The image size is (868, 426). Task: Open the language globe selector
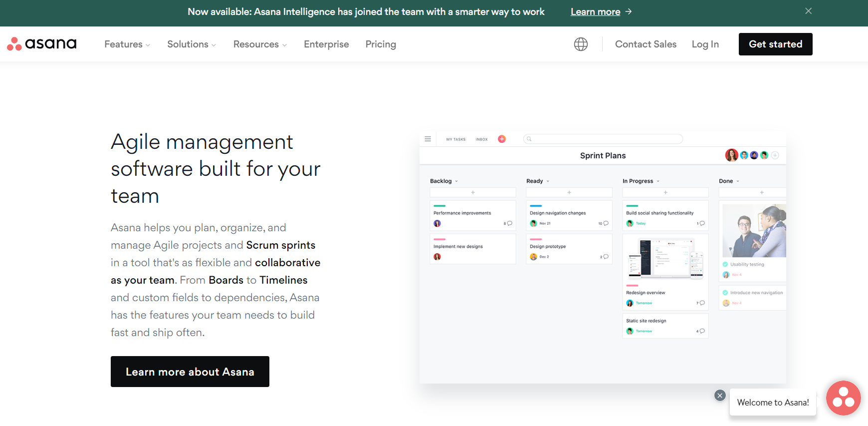[581, 44]
